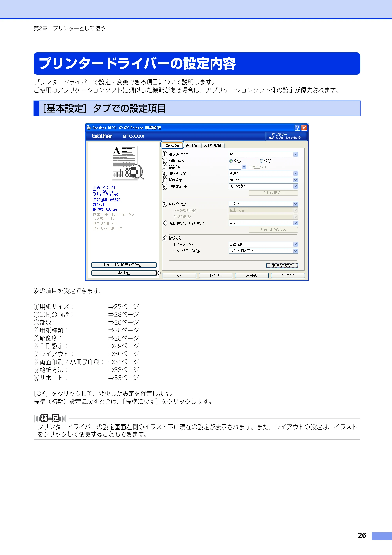
Task: Enable the 部単位 collate checkbox
Action: click(250, 167)
